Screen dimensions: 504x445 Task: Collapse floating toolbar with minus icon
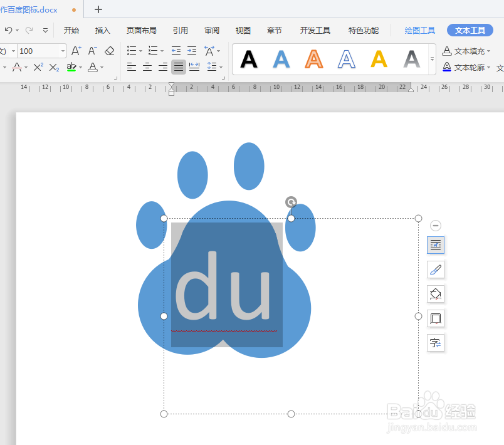click(436, 226)
